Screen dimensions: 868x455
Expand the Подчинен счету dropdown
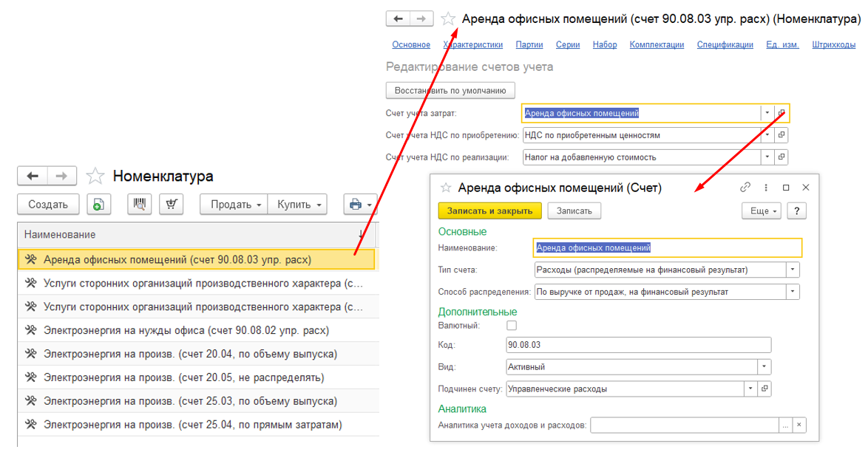point(750,389)
